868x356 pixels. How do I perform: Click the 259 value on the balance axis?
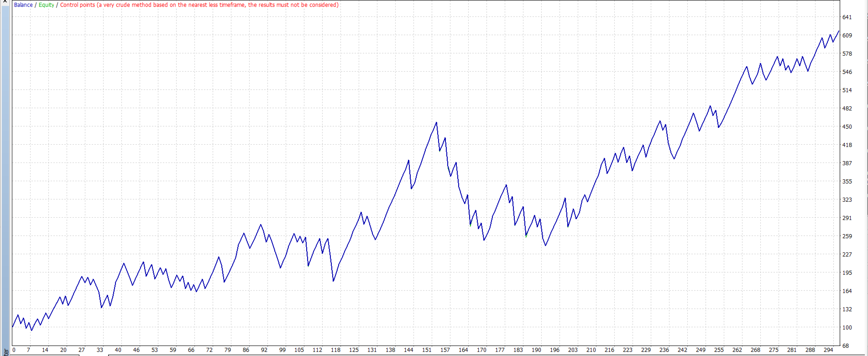[847, 236]
